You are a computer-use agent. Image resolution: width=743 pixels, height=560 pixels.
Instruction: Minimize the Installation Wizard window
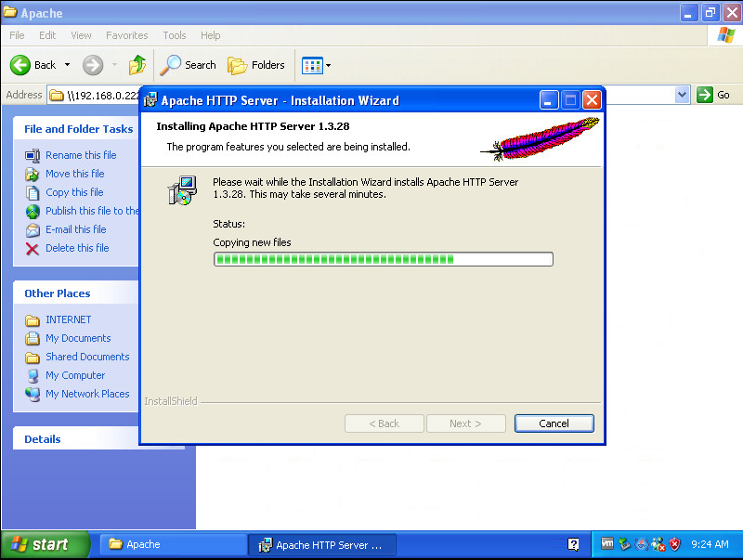pos(549,100)
